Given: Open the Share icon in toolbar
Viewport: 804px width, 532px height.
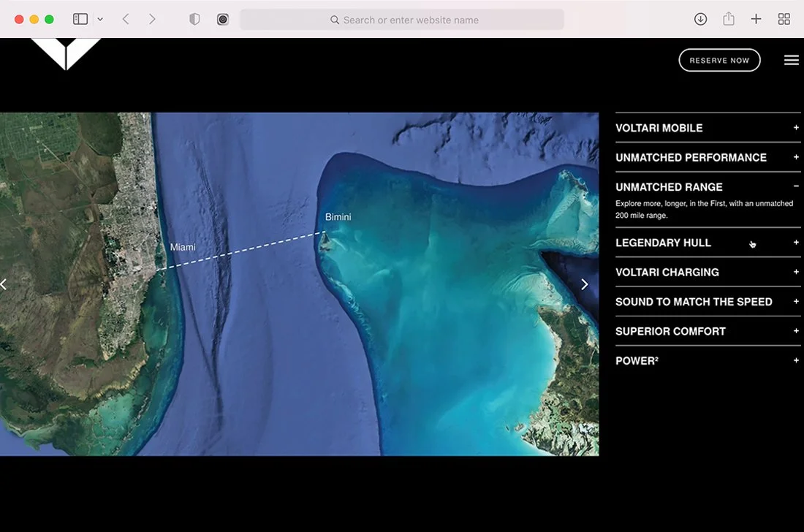Looking at the screenshot, I should [729, 19].
